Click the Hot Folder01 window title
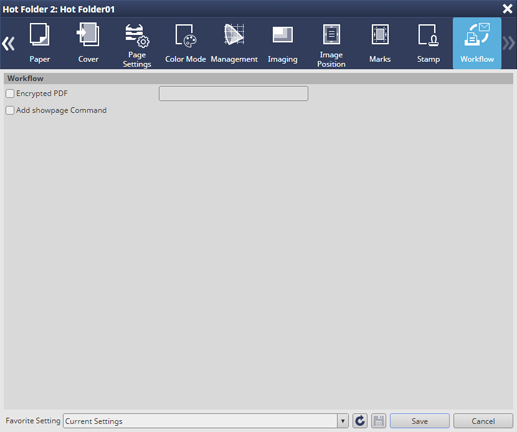Image resolution: width=517 pixels, height=432 pixels. (59, 9)
